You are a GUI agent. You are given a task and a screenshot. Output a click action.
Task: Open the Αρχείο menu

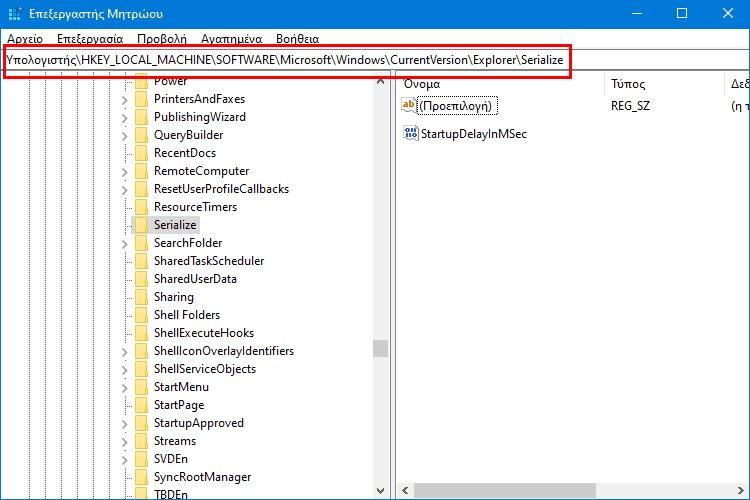[x=25, y=39]
